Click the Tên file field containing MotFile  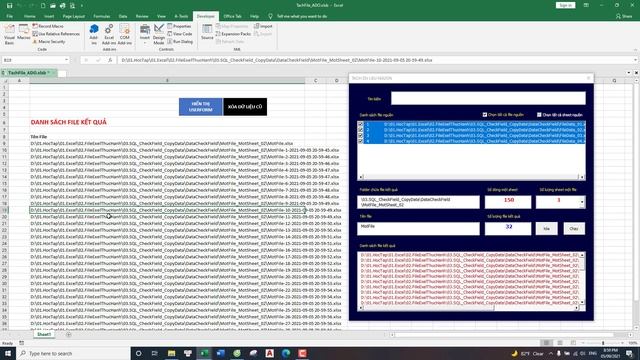click(x=418, y=229)
